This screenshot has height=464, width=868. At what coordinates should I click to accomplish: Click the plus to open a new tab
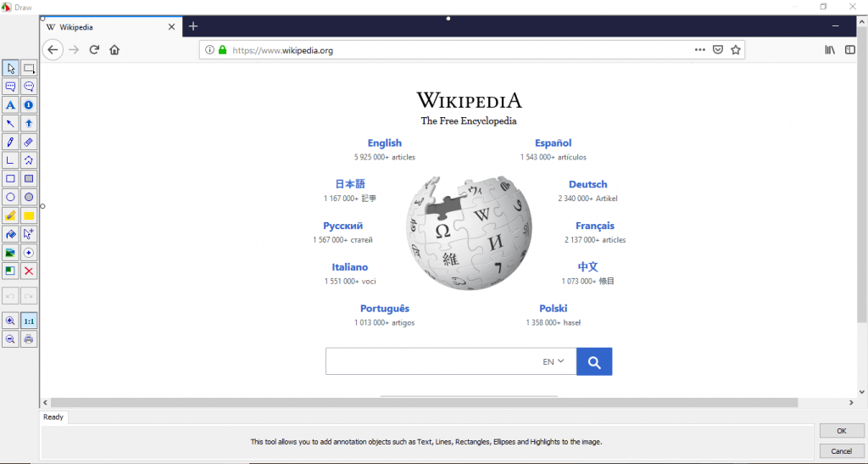click(x=193, y=26)
